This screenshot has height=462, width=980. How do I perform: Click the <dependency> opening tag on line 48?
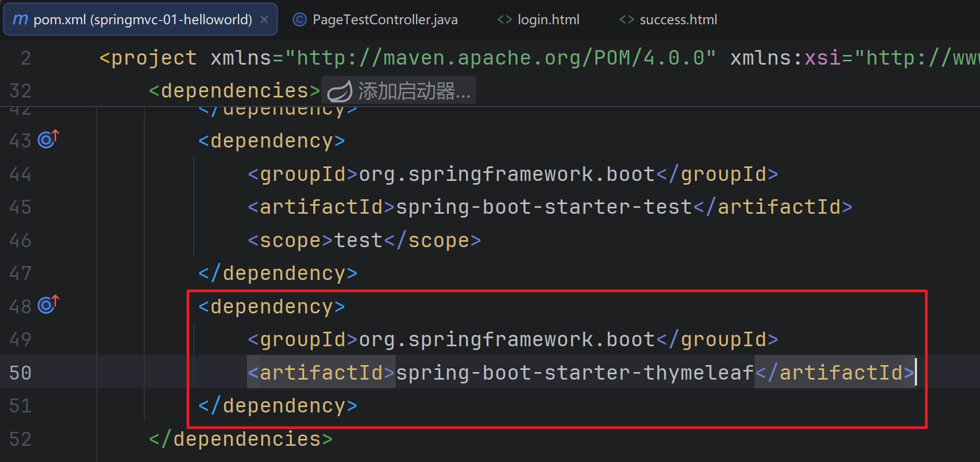pos(272,306)
